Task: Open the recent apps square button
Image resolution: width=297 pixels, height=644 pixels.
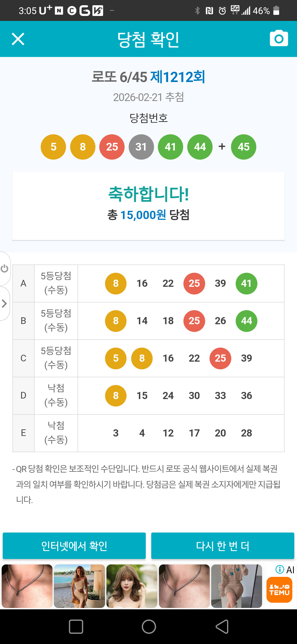Action: [76, 627]
